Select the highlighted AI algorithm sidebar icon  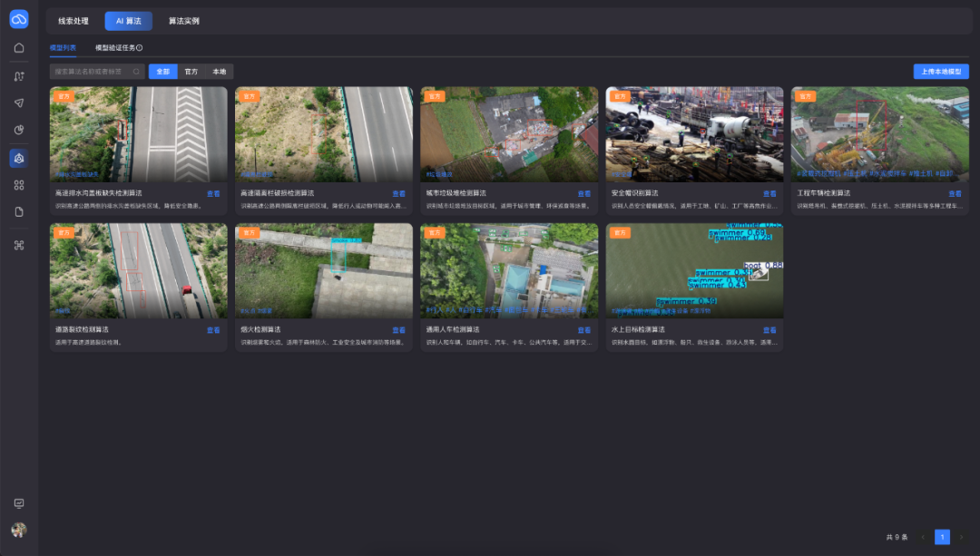click(x=19, y=158)
